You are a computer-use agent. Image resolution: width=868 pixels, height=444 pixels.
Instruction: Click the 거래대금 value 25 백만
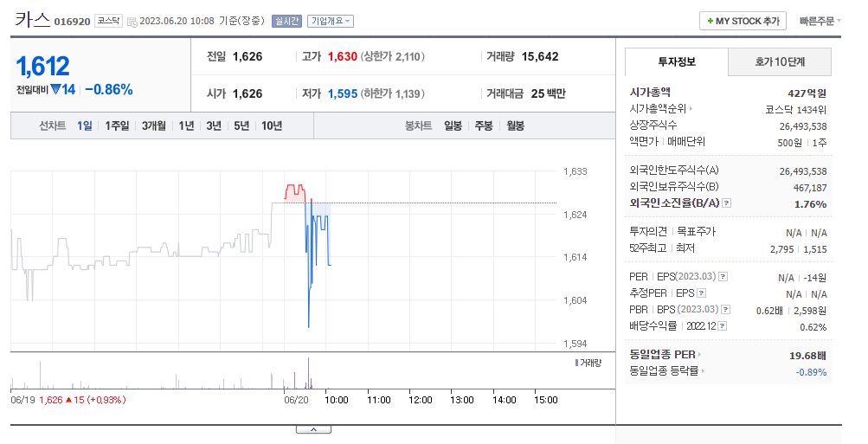point(548,93)
